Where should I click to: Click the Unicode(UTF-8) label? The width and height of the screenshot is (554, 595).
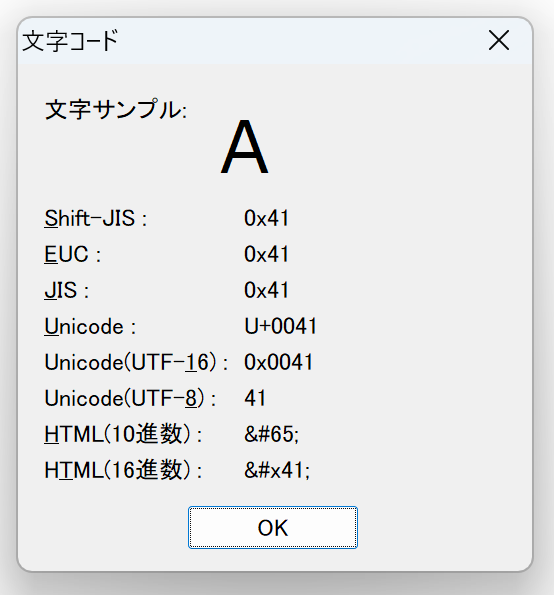130,398
